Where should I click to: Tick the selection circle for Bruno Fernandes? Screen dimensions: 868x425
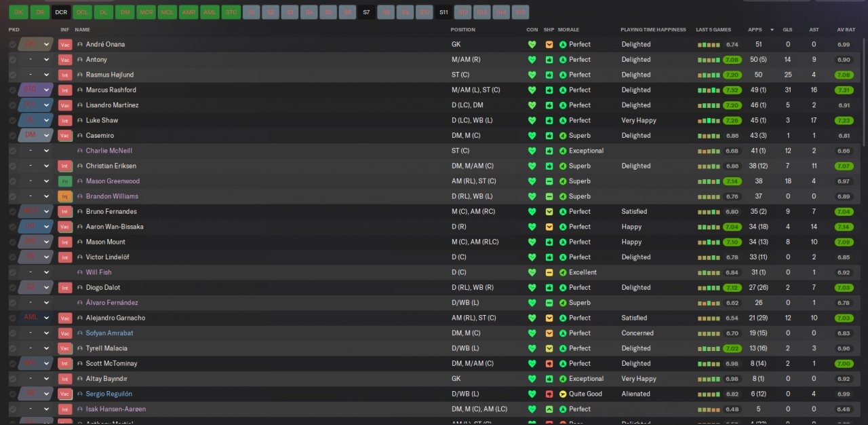(12, 211)
